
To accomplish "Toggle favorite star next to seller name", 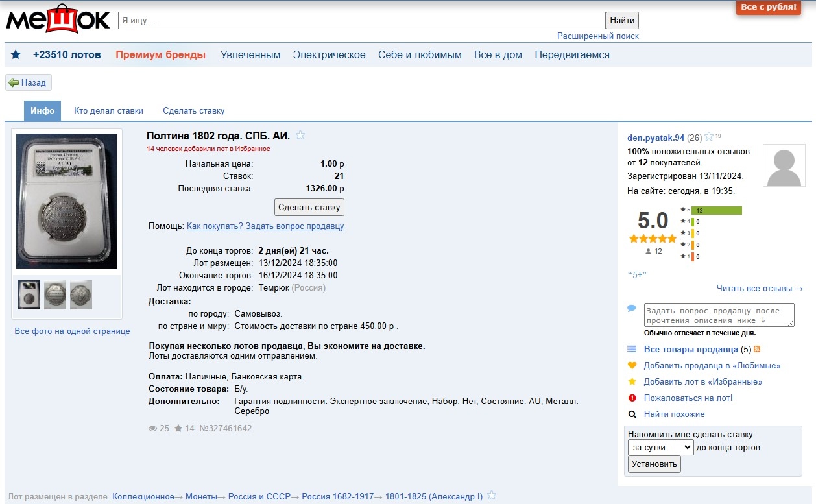I will pos(709,137).
